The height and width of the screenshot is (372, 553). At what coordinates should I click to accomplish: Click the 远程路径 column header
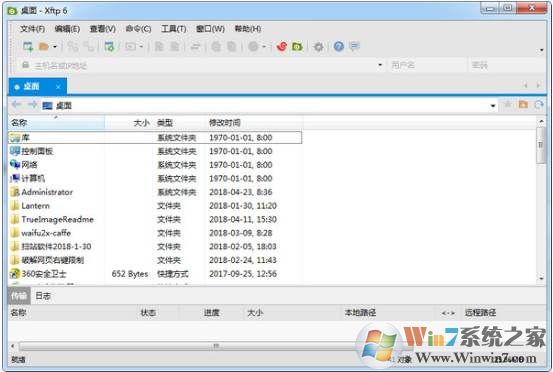click(x=480, y=313)
